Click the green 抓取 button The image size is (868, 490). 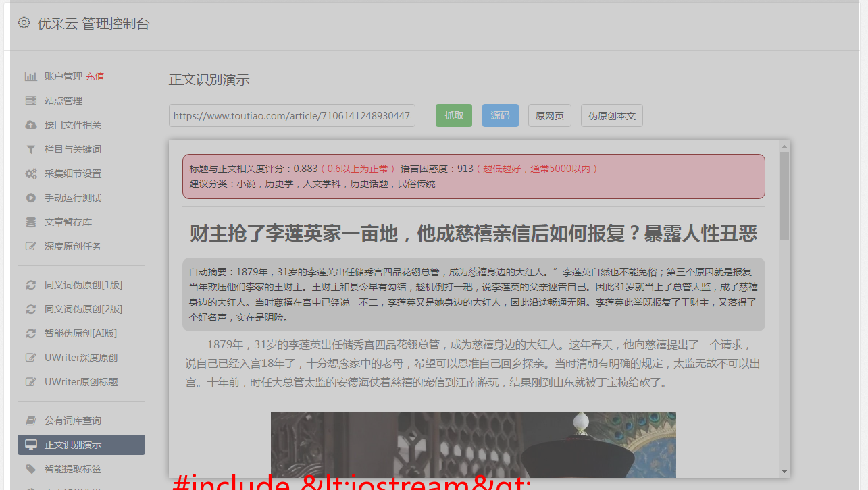tap(454, 115)
